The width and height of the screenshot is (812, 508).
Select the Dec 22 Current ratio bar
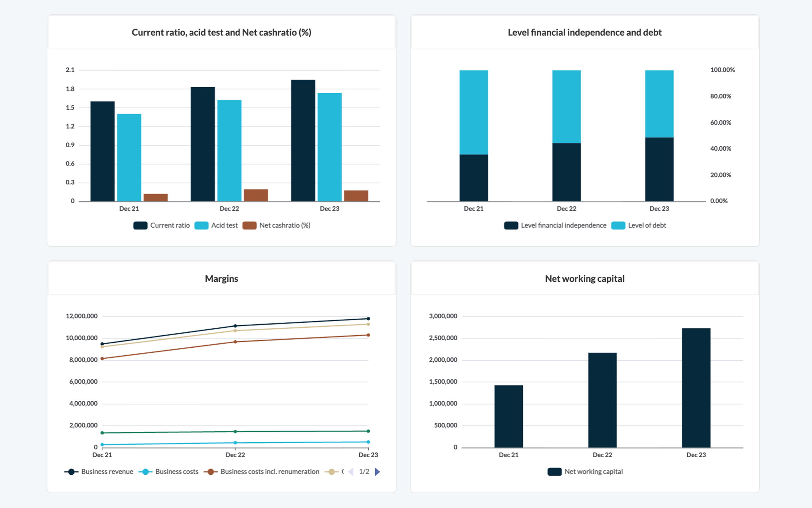coord(203,144)
